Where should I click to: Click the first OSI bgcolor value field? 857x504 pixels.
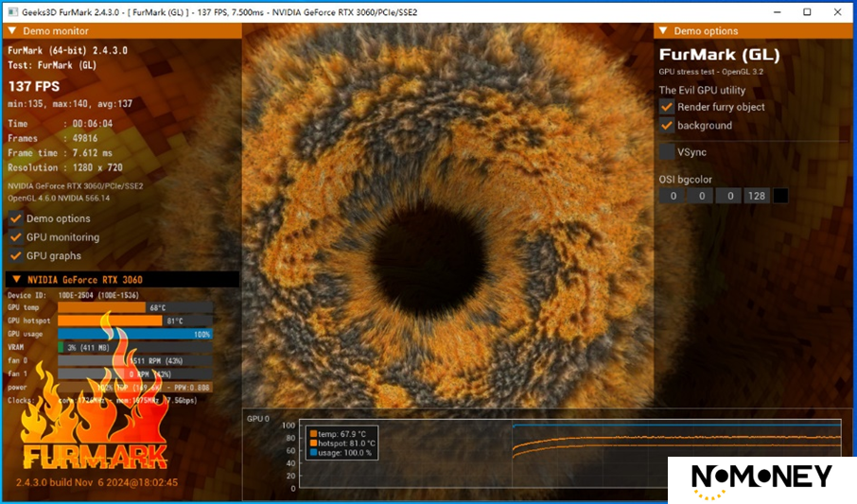[x=673, y=196]
